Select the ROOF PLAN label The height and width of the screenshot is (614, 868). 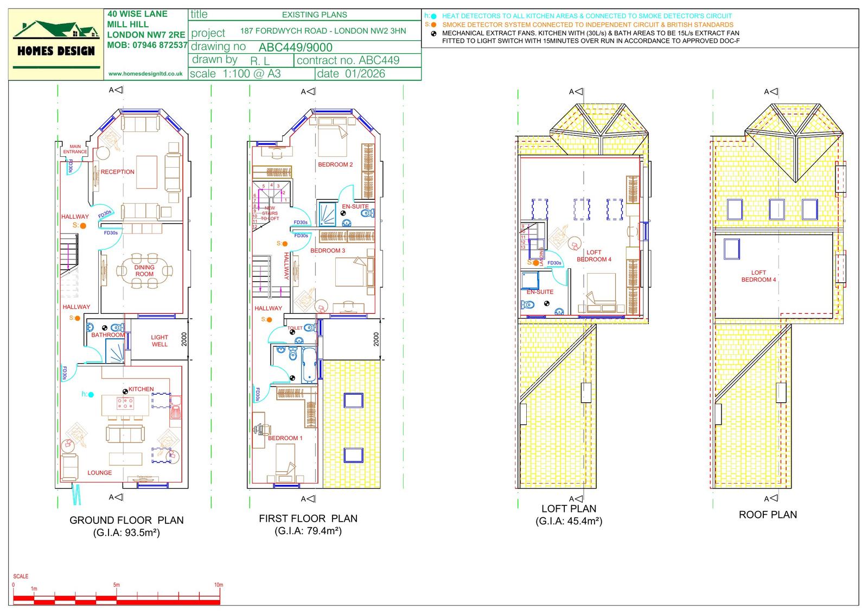coord(769,514)
